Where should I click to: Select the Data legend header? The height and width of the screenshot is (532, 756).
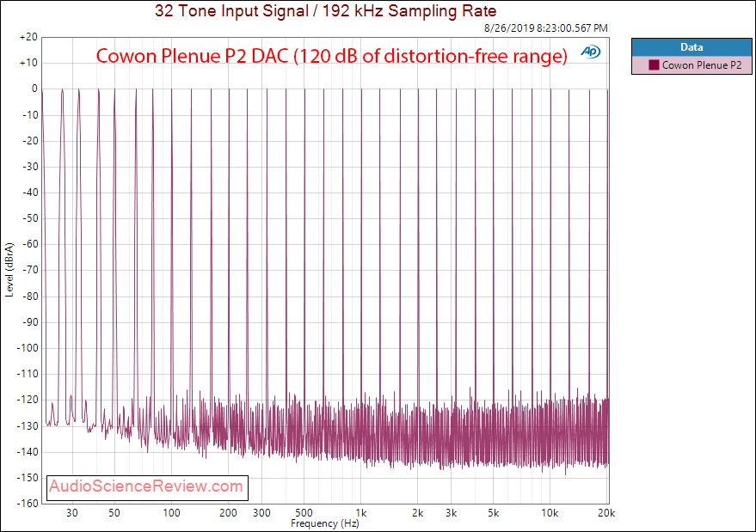(691, 47)
